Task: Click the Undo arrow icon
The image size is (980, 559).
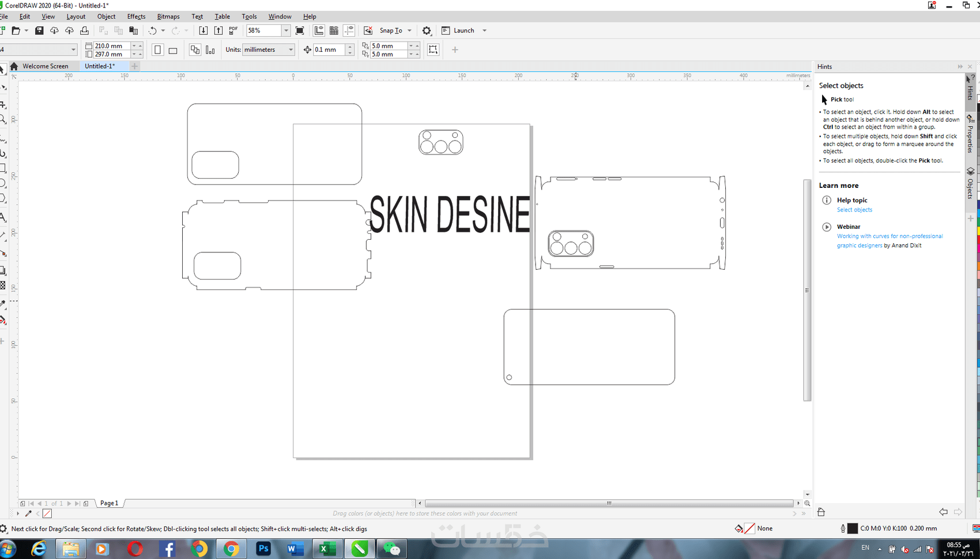Action: pos(152,31)
